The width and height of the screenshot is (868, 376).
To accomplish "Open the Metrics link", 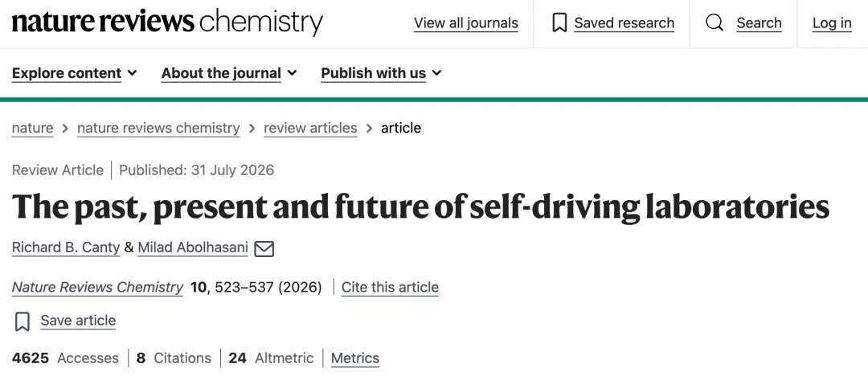I will (x=355, y=358).
